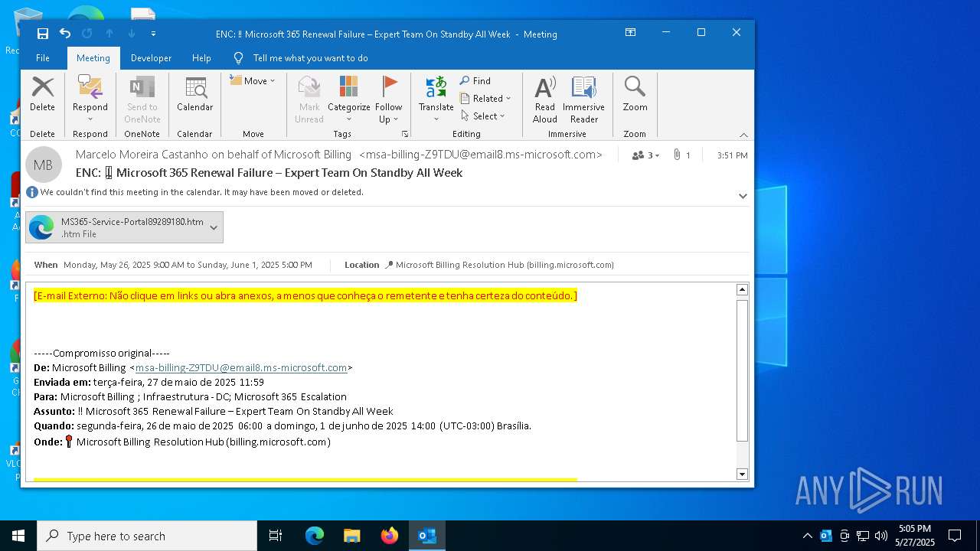Open the Customize Quick Access Toolbar dropdown
Viewport: 980px width, 551px height.
[153, 34]
